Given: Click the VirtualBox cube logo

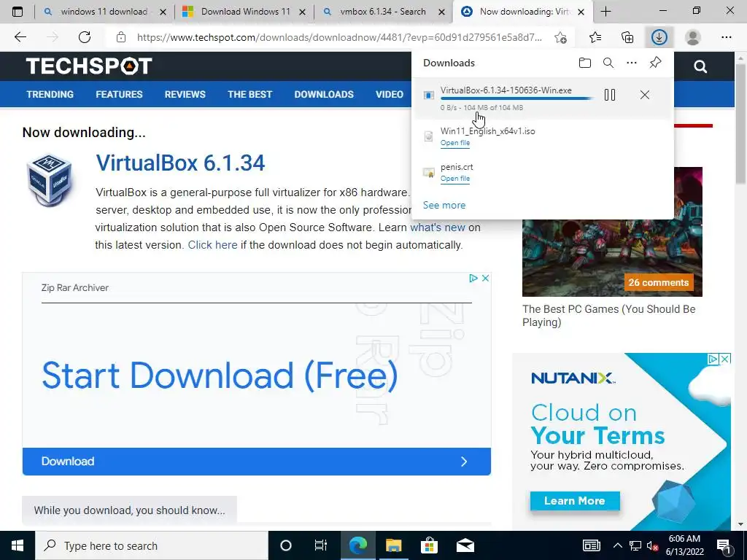Looking at the screenshot, I should [50, 179].
